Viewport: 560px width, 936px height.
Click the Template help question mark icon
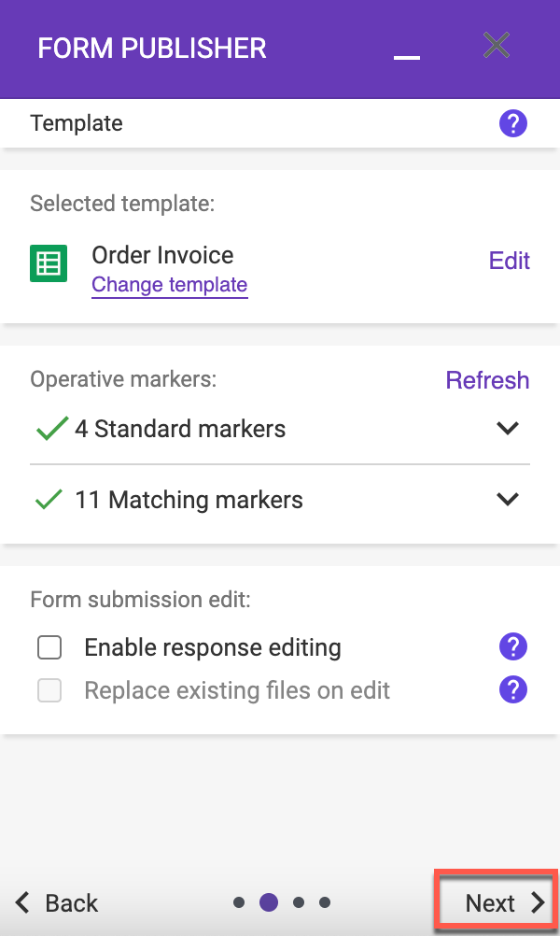point(513,123)
